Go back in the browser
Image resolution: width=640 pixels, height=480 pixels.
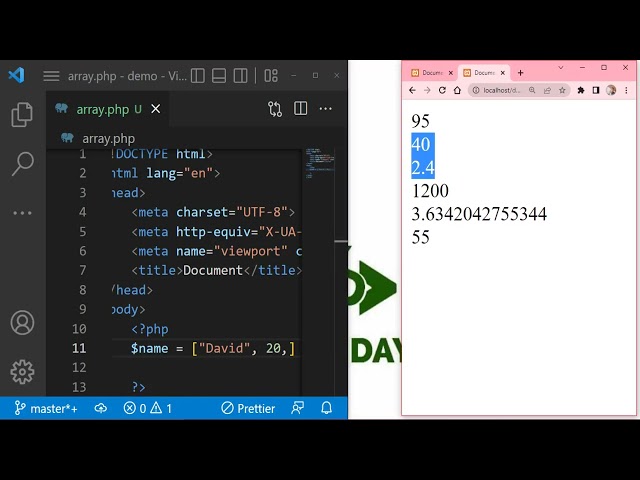tap(412, 90)
